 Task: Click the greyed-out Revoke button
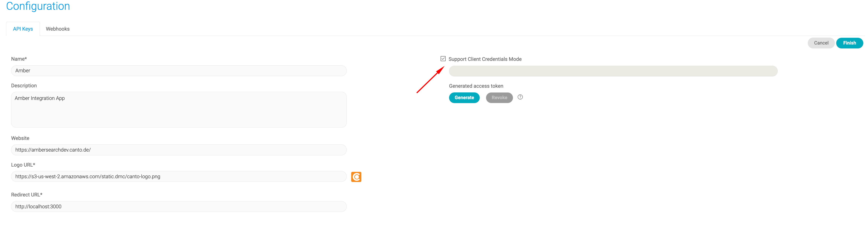(499, 98)
